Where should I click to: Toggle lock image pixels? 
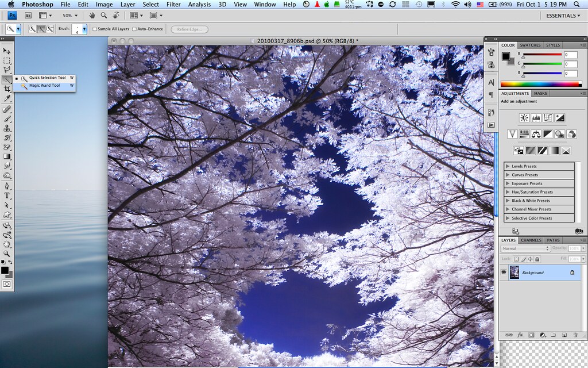524,259
